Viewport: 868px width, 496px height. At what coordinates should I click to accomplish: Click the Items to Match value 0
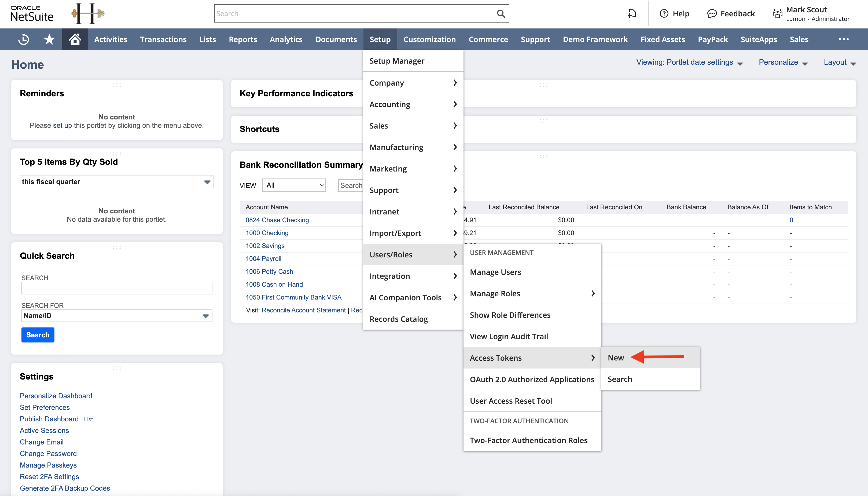click(x=791, y=220)
